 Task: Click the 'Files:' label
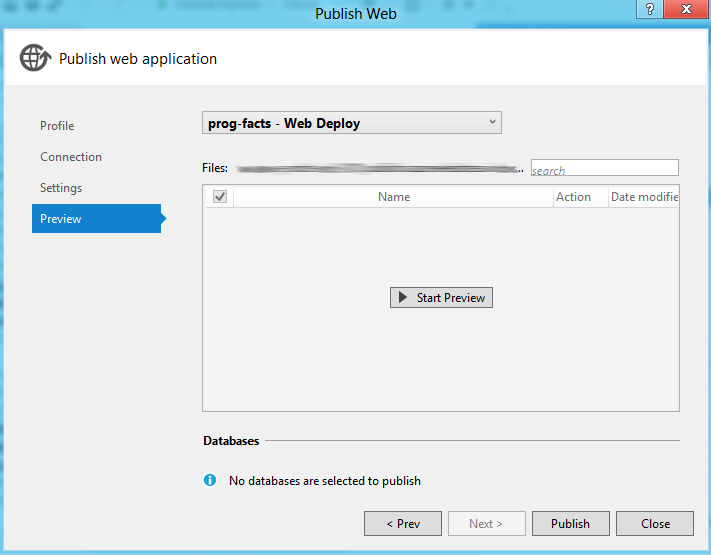pos(215,168)
